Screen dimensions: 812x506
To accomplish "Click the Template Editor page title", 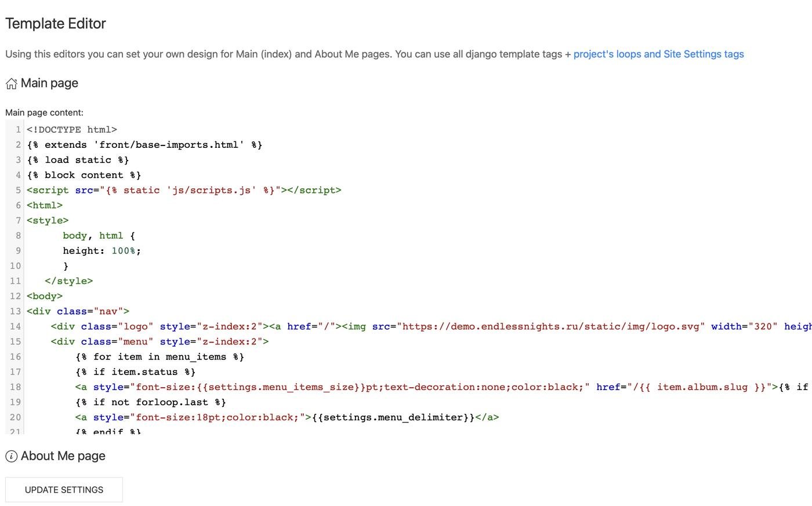I will coord(56,24).
